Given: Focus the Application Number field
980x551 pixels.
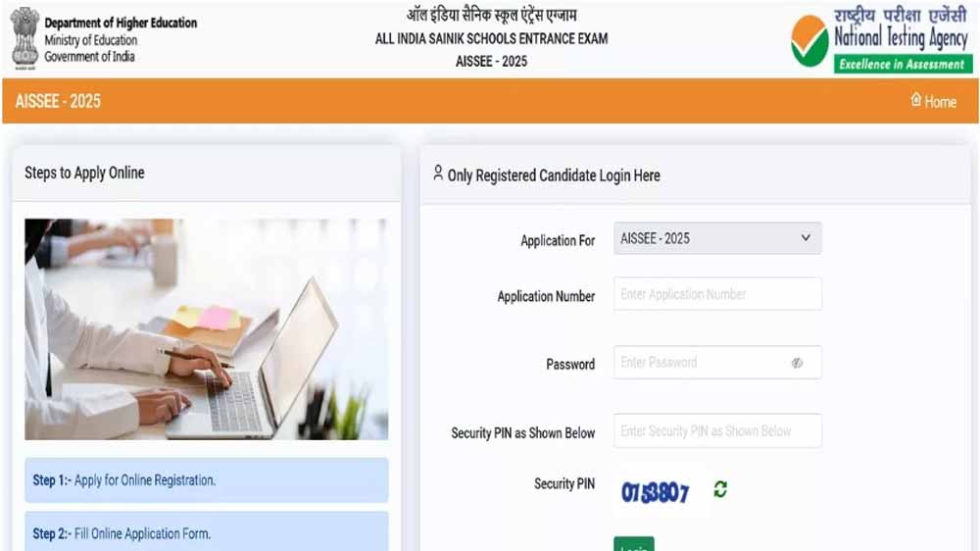Looking at the screenshot, I should pos(717,294).
